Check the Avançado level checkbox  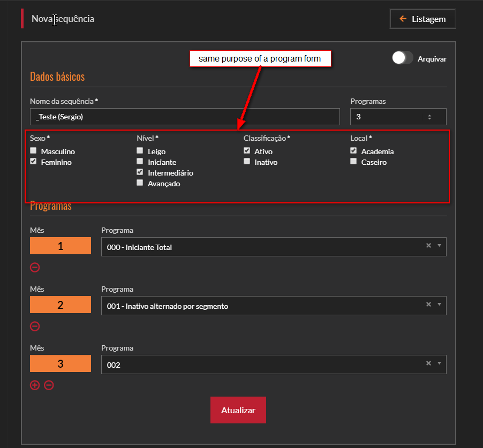140,183
